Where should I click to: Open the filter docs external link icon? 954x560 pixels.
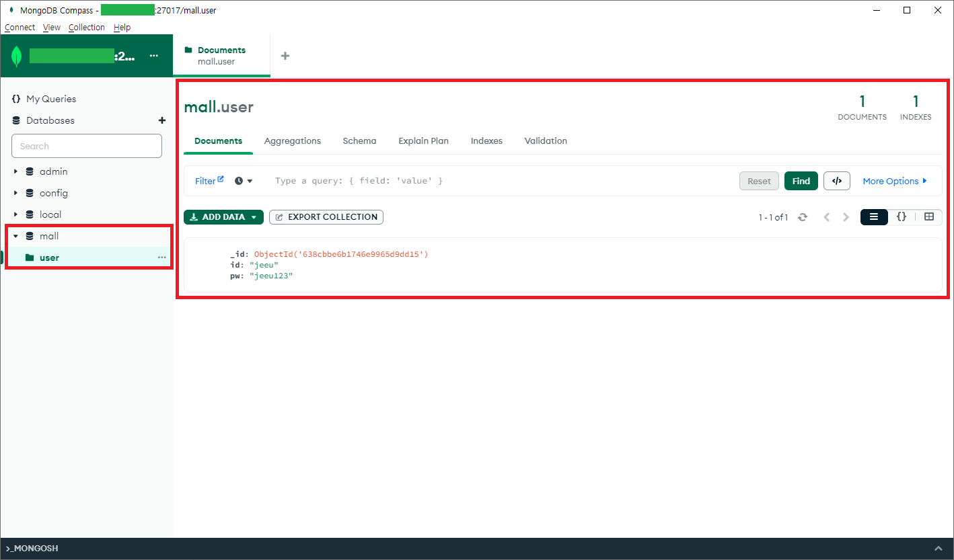pos(221,179)
